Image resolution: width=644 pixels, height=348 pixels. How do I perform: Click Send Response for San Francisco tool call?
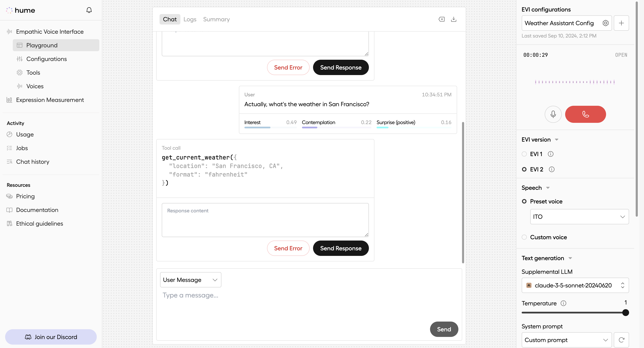[x=341, y=248]
